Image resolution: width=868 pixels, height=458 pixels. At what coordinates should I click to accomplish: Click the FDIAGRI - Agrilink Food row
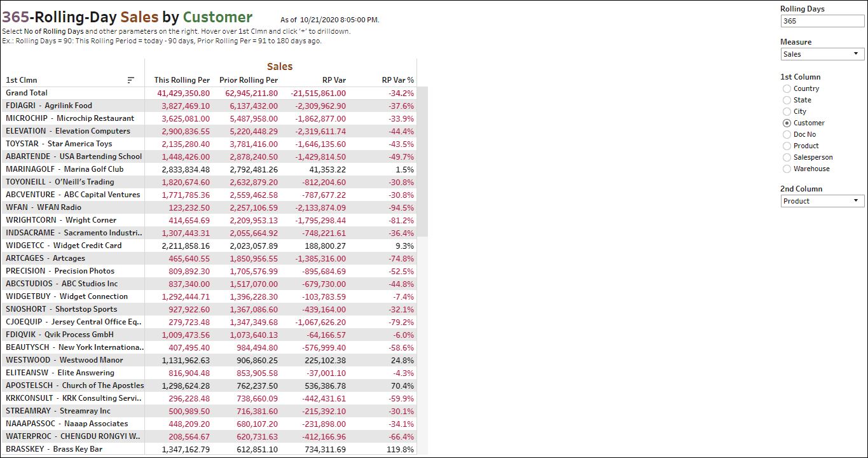tap(49, 106)
